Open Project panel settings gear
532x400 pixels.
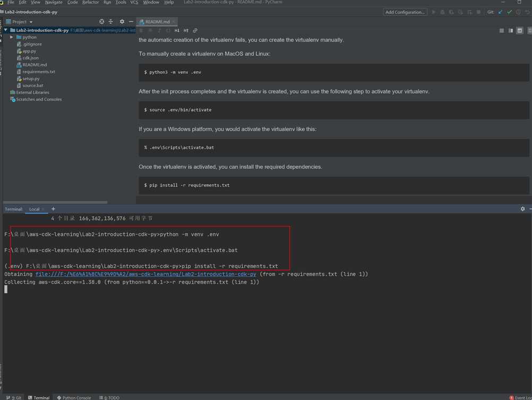pos(122,21)
